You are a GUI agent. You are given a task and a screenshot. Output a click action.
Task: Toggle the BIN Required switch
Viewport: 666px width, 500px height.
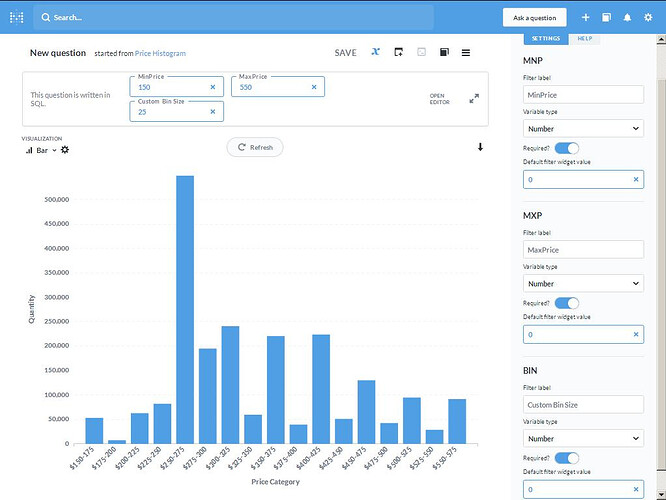[x=567, y=458]
